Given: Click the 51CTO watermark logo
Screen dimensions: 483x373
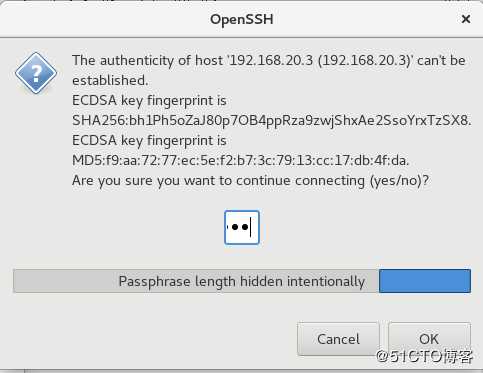Looking at the screenshot, I should point(425,356).
